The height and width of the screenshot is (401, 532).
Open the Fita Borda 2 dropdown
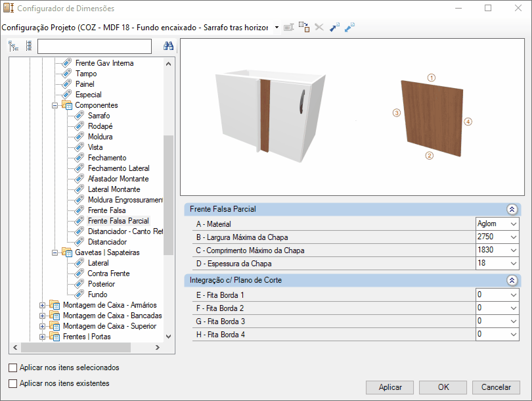[x=514, y=308]
